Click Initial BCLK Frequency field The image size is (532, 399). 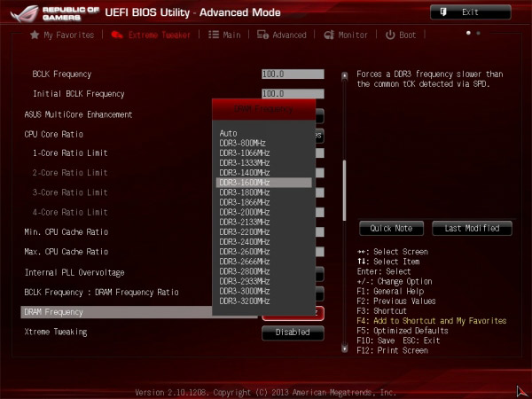293,94
